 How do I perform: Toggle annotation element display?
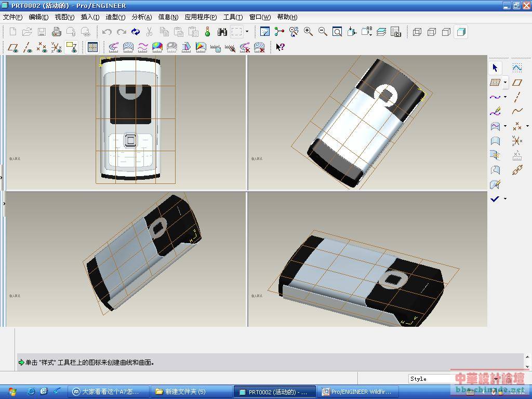click(x=72, y=47)
